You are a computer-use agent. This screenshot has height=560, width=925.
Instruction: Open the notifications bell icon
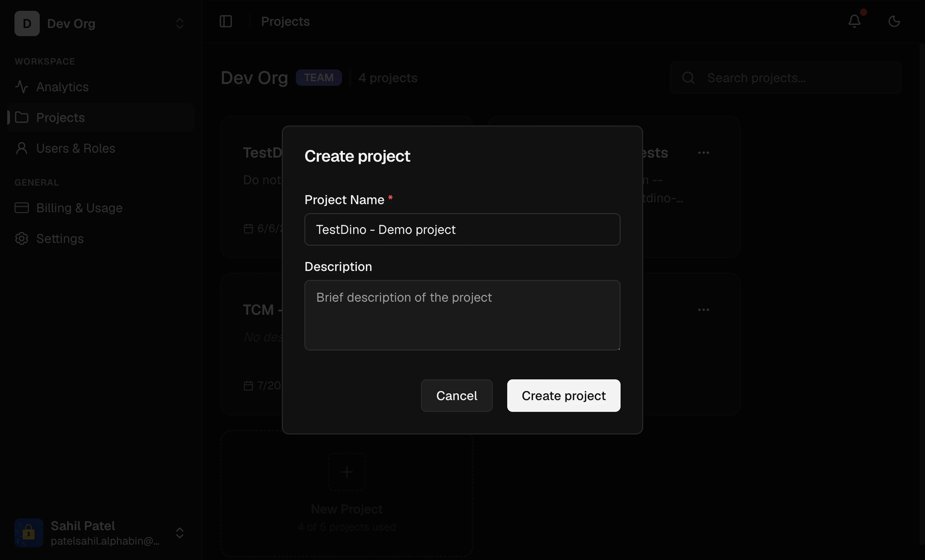point(855,21)
